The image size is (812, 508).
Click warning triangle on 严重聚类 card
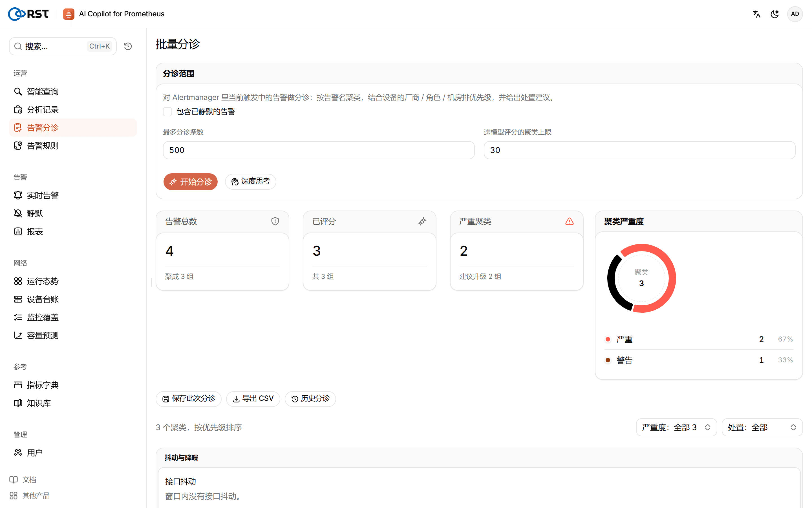[x=570, y=222]
